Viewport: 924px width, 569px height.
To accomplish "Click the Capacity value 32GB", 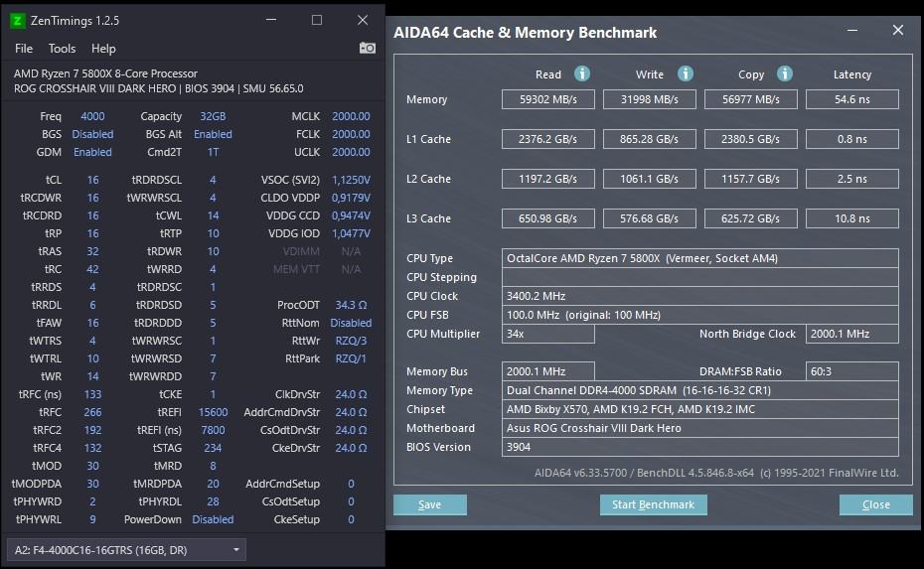I will point(213,116).
